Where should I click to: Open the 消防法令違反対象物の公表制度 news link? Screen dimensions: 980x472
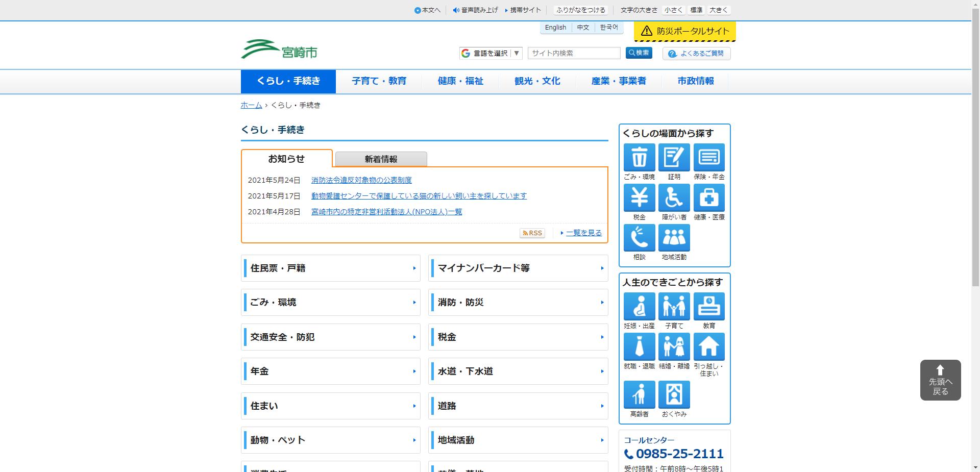click(x=361, y=180)
